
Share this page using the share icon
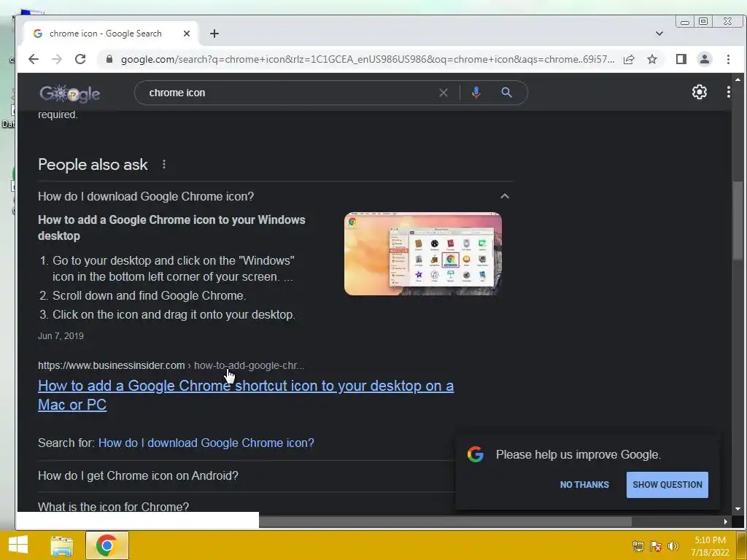click(x=629, y=59)
